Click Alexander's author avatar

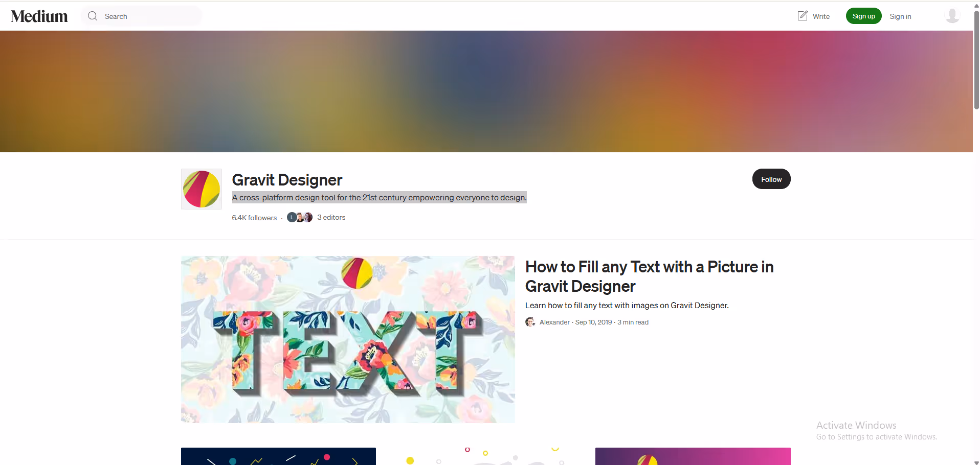tap(530, 322)
